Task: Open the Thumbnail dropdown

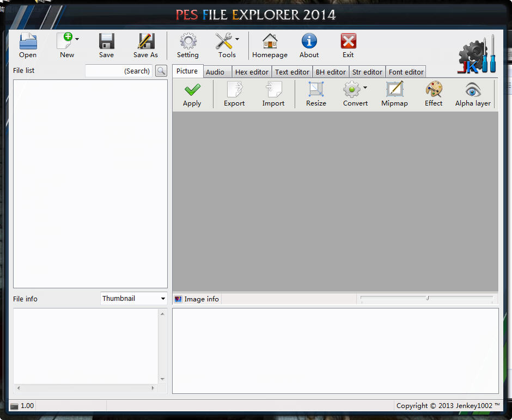Action: point(133,298)
